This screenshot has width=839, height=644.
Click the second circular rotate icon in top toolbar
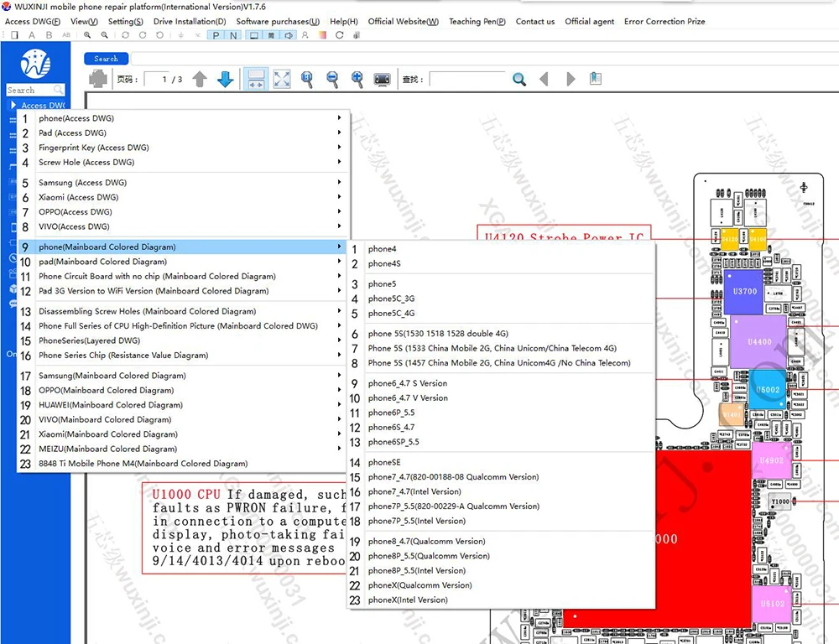click(143, 35)
